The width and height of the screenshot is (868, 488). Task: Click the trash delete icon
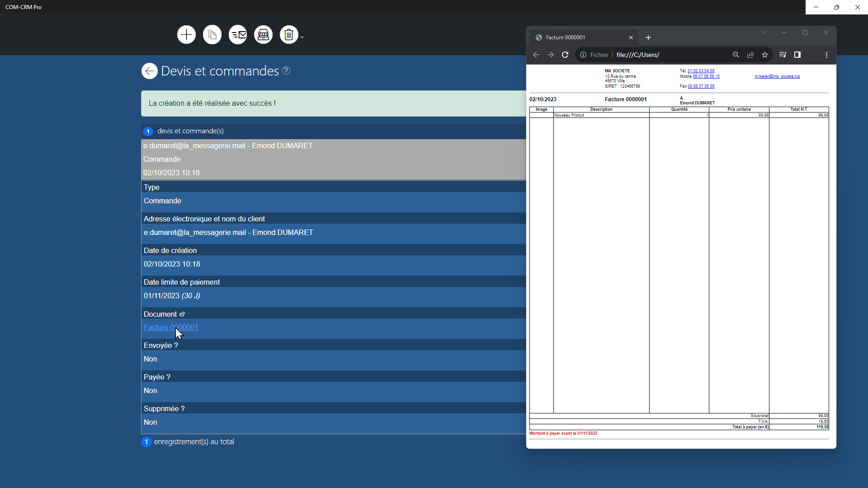tap(289, 35)
